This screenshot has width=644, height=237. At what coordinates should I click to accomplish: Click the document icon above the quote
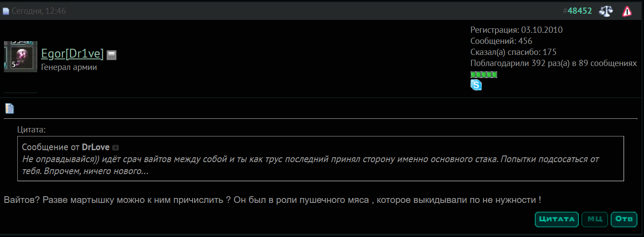click(9, 108)
